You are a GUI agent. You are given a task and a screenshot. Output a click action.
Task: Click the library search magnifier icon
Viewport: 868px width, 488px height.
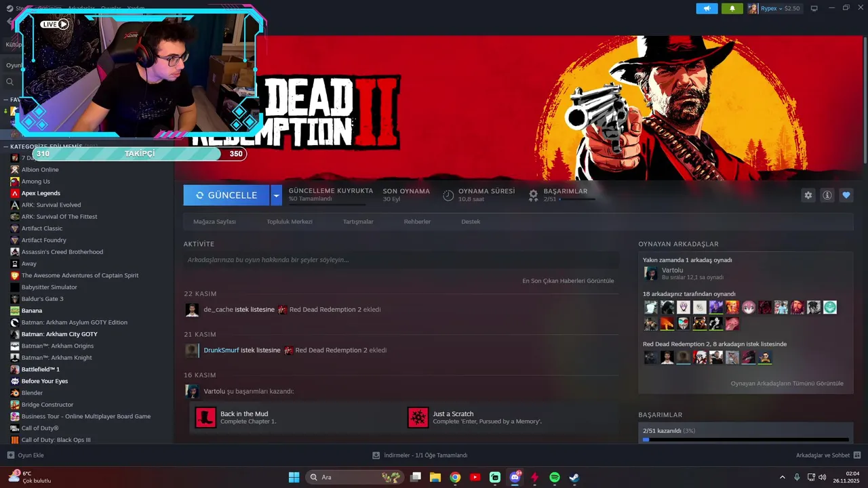(x=9, y=82)
